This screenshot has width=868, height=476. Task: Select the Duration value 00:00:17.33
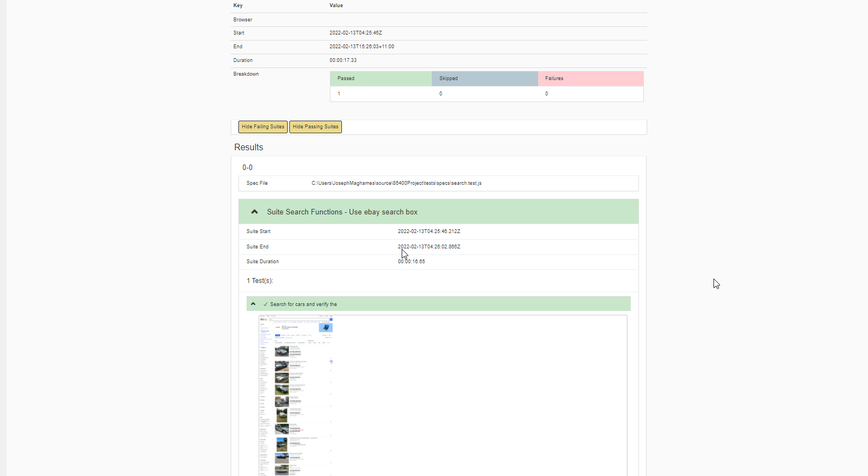(343, 60)
